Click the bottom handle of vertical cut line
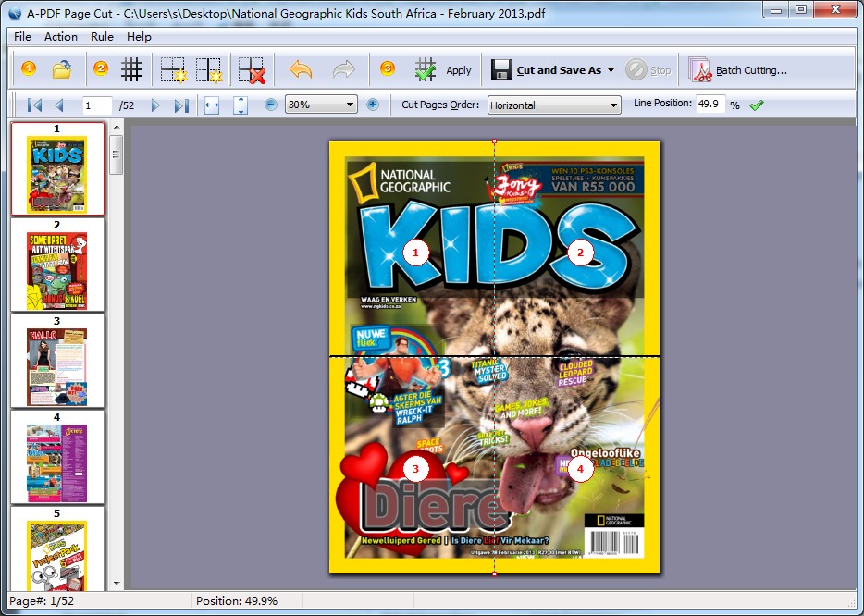Screen dimensions: 864x616 (x=494, y=573)
